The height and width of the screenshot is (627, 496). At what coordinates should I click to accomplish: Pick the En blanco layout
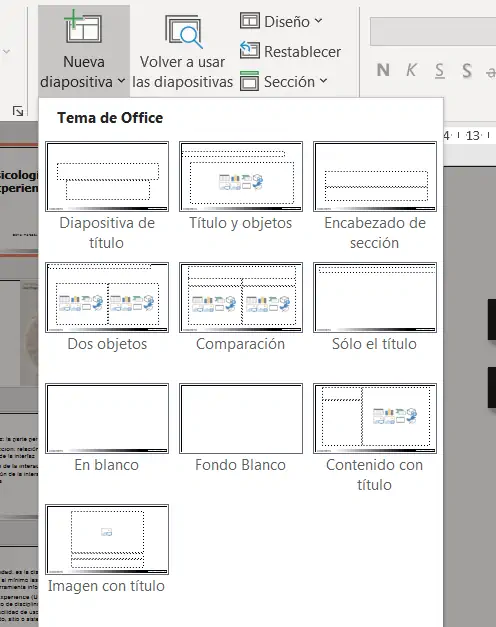107,429
